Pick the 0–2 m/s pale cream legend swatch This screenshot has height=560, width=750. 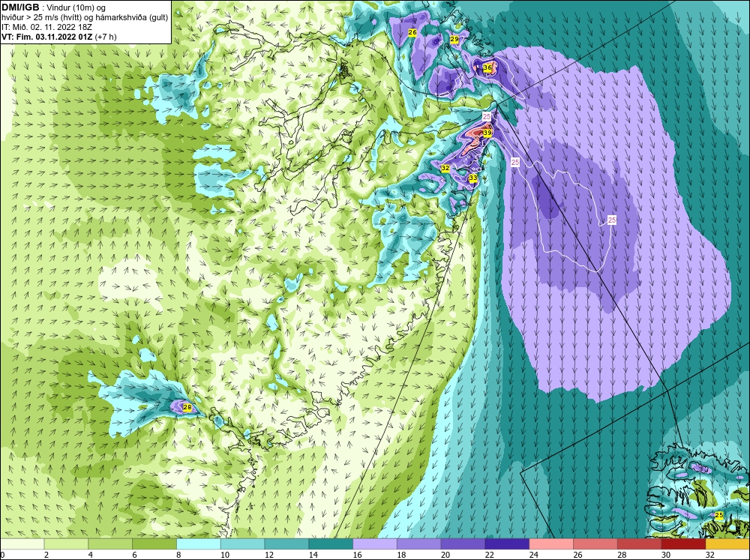click(x=22, y=544)
